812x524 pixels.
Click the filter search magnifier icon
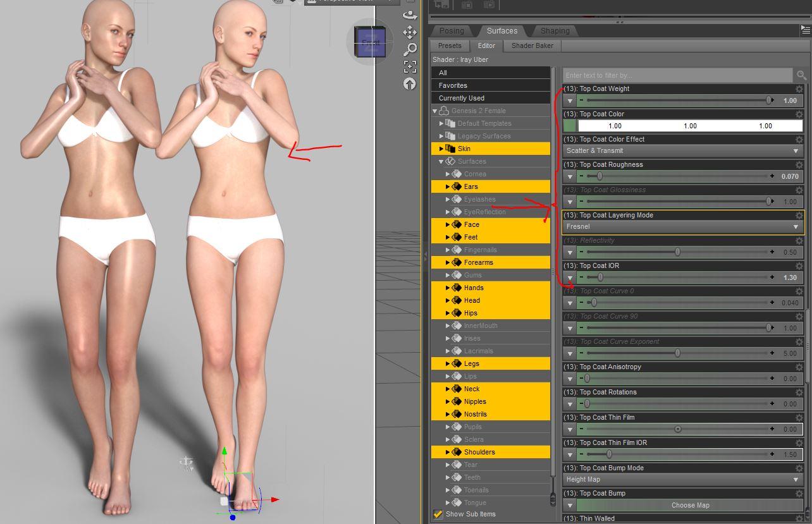(801, 75)
